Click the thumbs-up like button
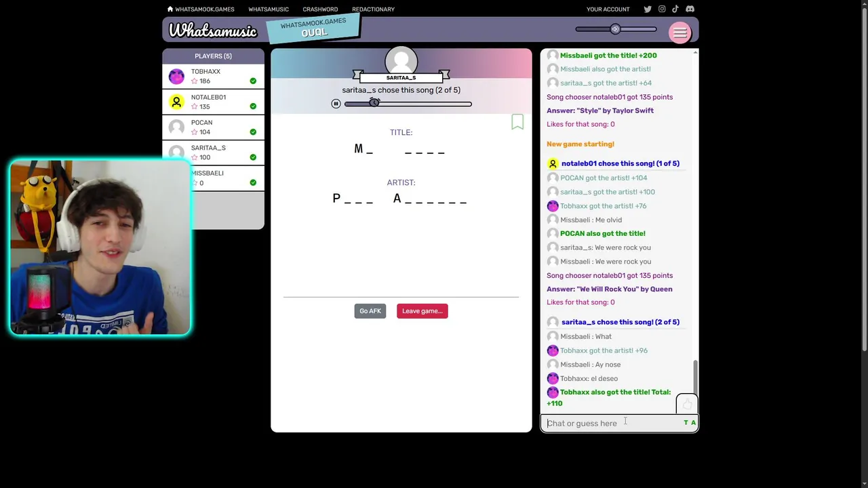The width and height of the screenshot is (868, 488). tap(687, 404)
